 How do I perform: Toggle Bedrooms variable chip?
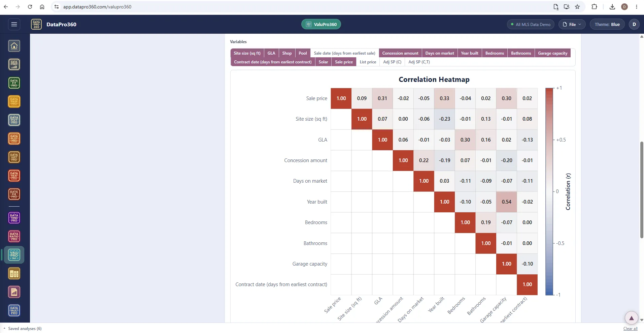[x=495, y=53]
